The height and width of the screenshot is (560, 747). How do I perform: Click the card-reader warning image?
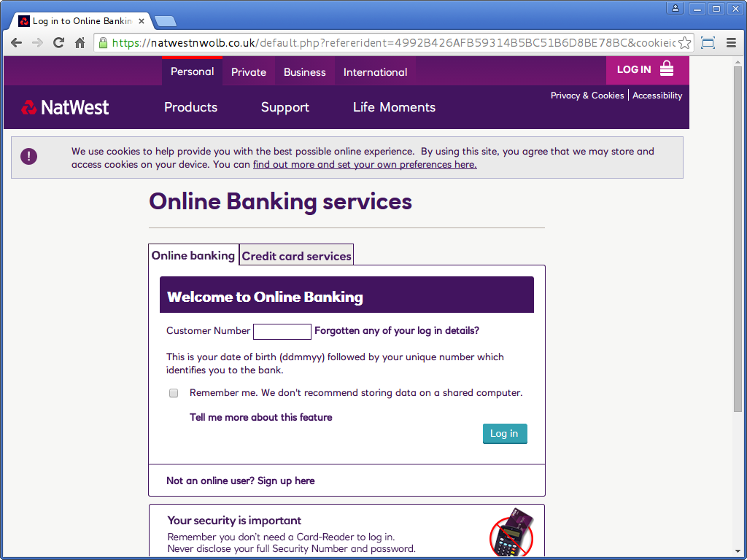tap(512, 532)
